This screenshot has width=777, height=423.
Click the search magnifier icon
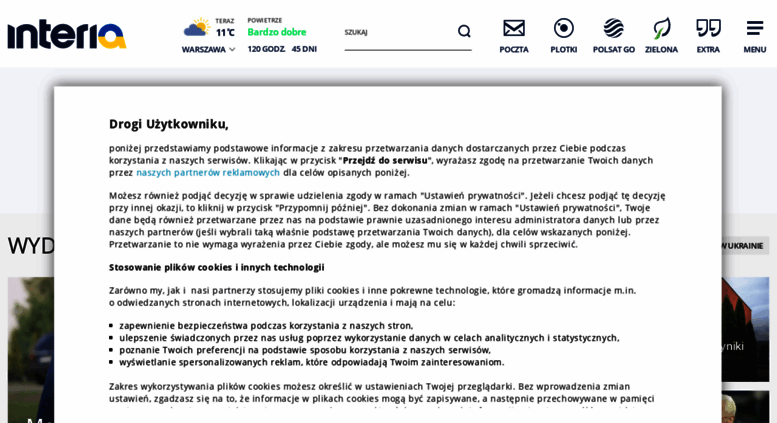click(464, 31)
